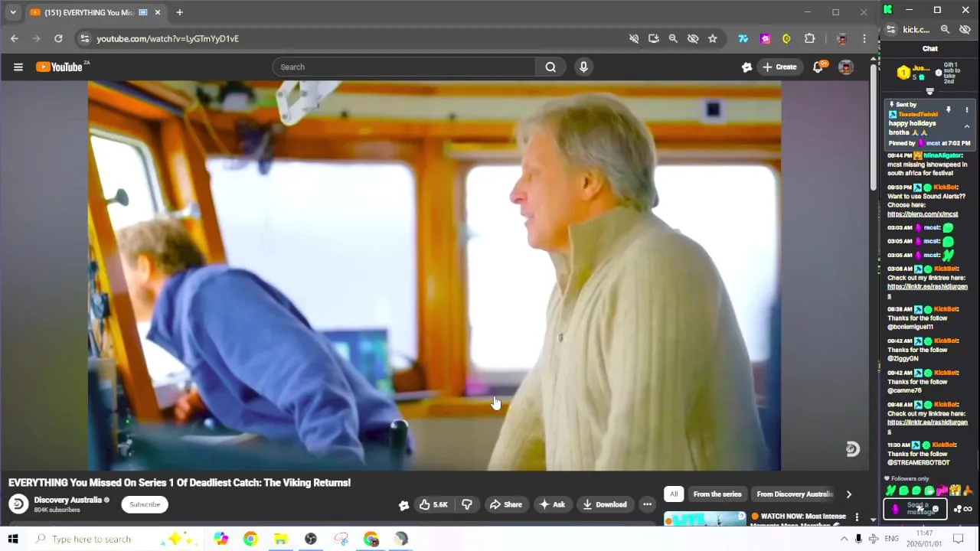The height and width of the screenshot is (551, 980).
Task: Download the video
Action: [x=604, y=504]
